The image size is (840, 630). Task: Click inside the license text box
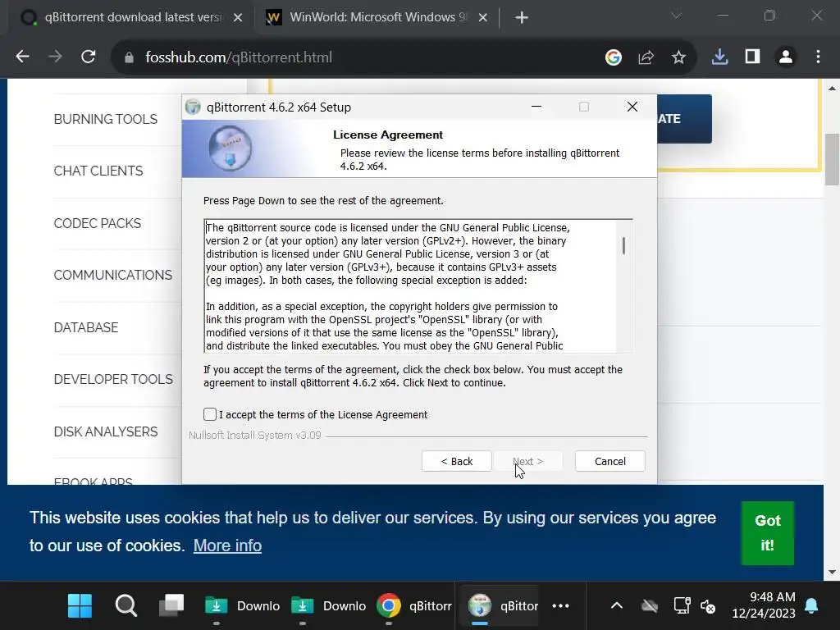pos(410,286)
